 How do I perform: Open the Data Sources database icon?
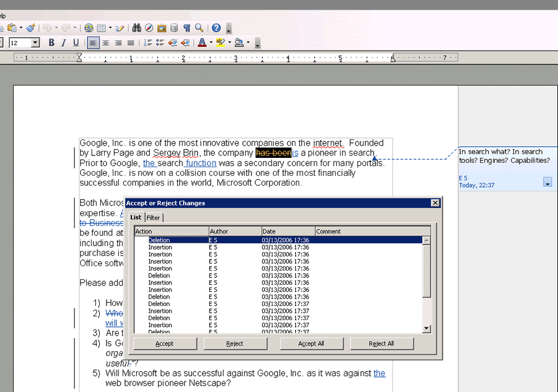pos(174,28)
